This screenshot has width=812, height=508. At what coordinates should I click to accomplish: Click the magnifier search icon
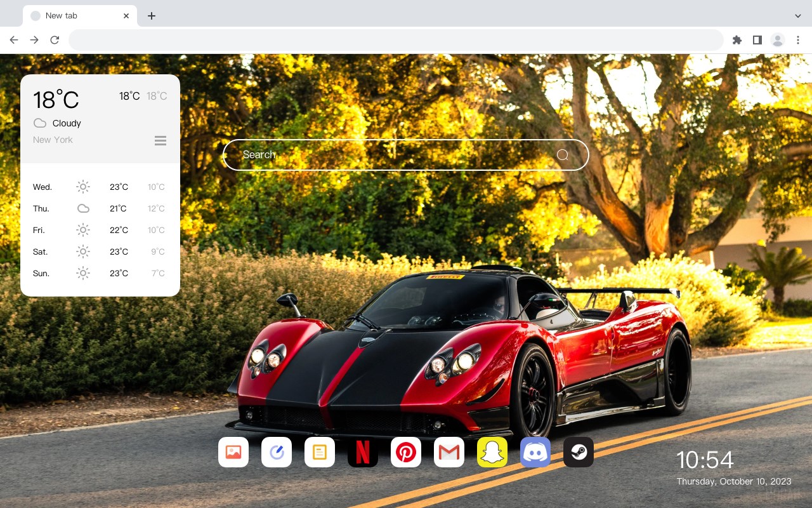[x=562, y=155]
